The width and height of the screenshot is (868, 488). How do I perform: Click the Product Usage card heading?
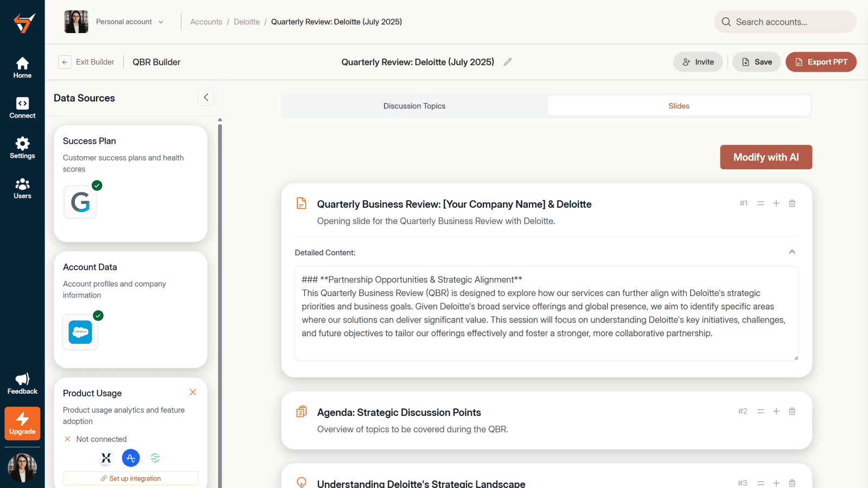[92, 393]
